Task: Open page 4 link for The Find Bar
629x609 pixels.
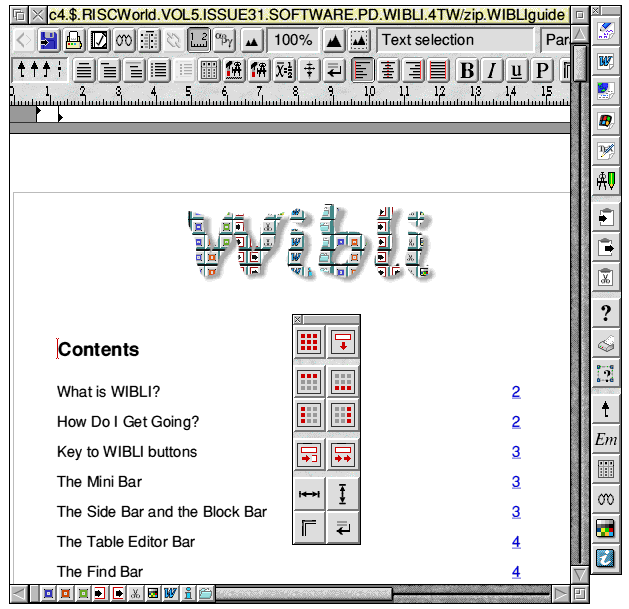Action: point(516,572)
